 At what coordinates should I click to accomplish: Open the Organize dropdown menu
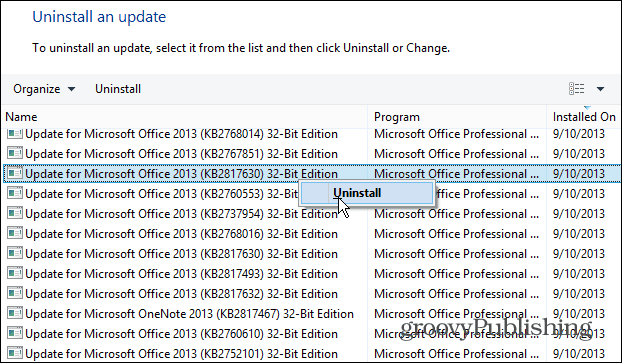click(x=44, y=89)
